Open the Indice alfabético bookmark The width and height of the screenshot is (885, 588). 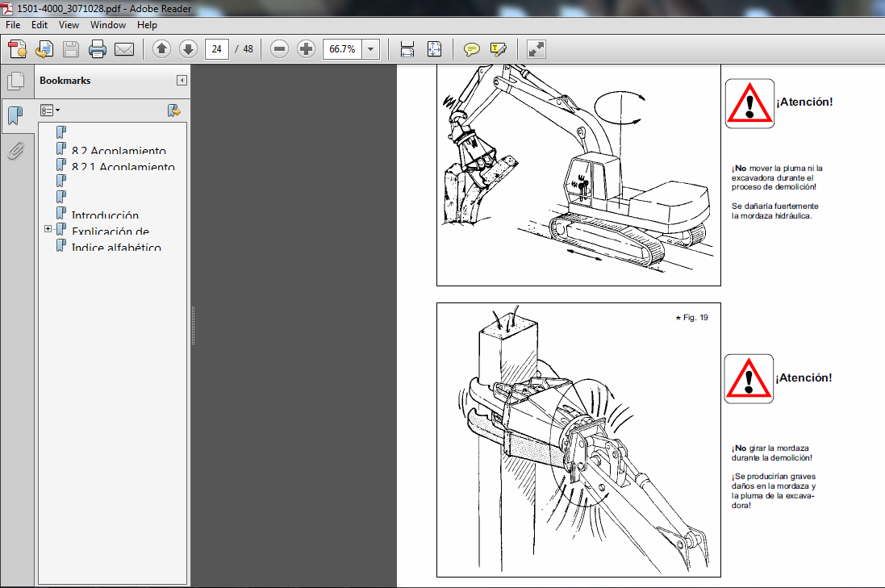tap(116, 247)
